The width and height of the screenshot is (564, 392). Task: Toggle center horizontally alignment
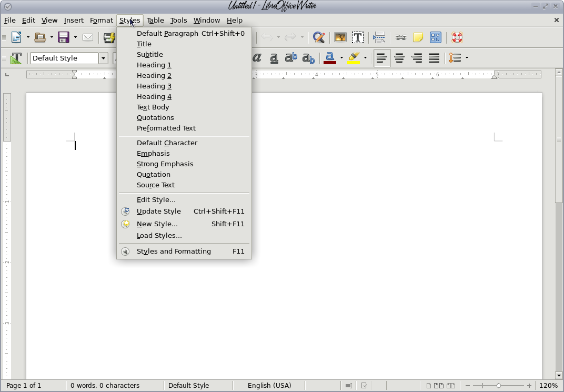click(x=399, y=58)
